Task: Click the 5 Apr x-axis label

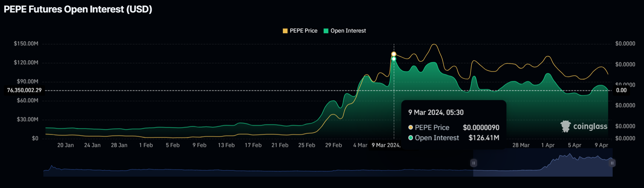Action: (574, 145)
